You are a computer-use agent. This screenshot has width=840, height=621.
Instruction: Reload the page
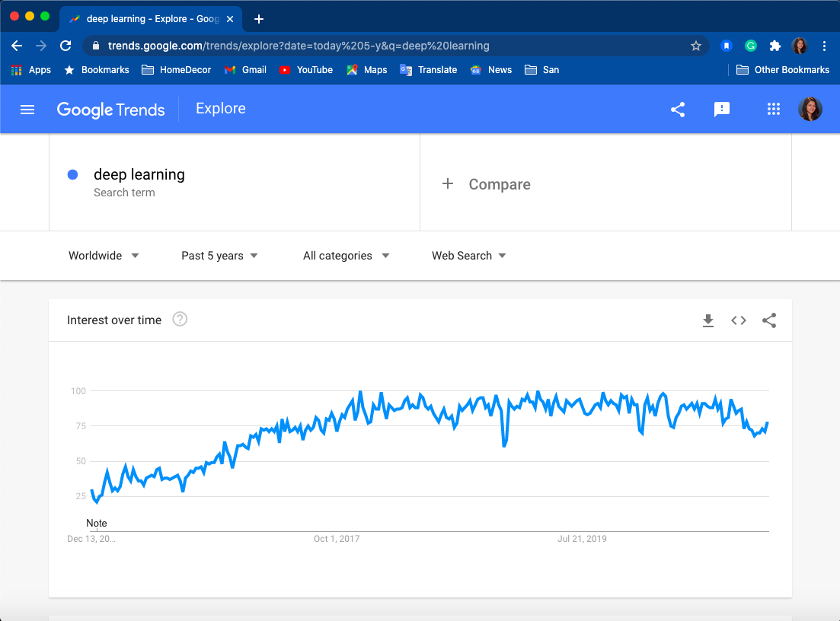(x=65, y=46)
